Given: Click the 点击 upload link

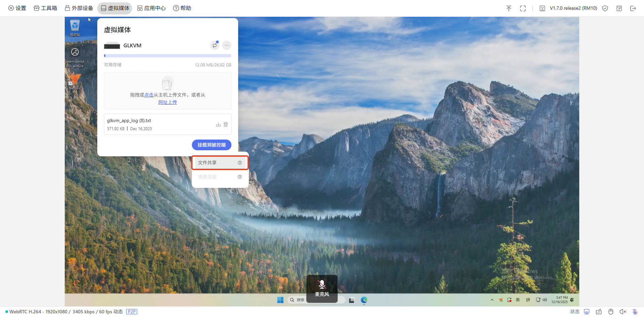Looking at the screenshot, I should coord(149,95).
